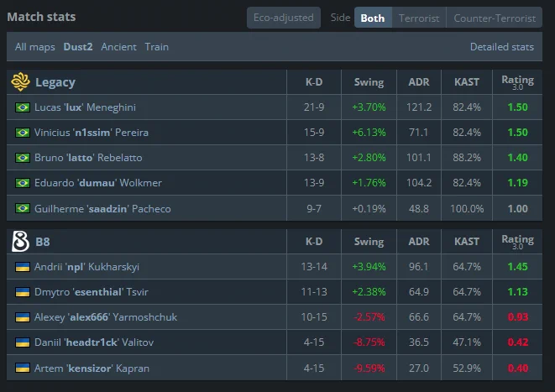Click the B8 team logo icon
This screenshot has width=555, height=392.
[x=20, y=242]
